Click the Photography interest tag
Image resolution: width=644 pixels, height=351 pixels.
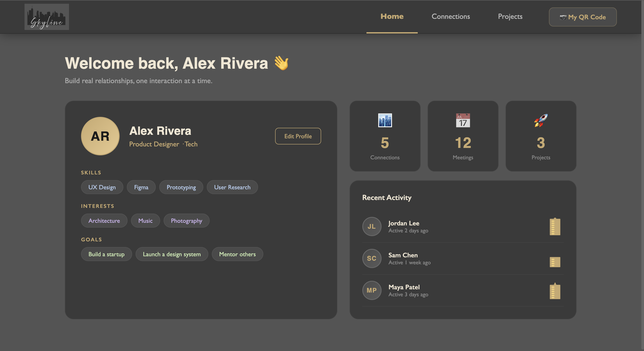(186, 221)
